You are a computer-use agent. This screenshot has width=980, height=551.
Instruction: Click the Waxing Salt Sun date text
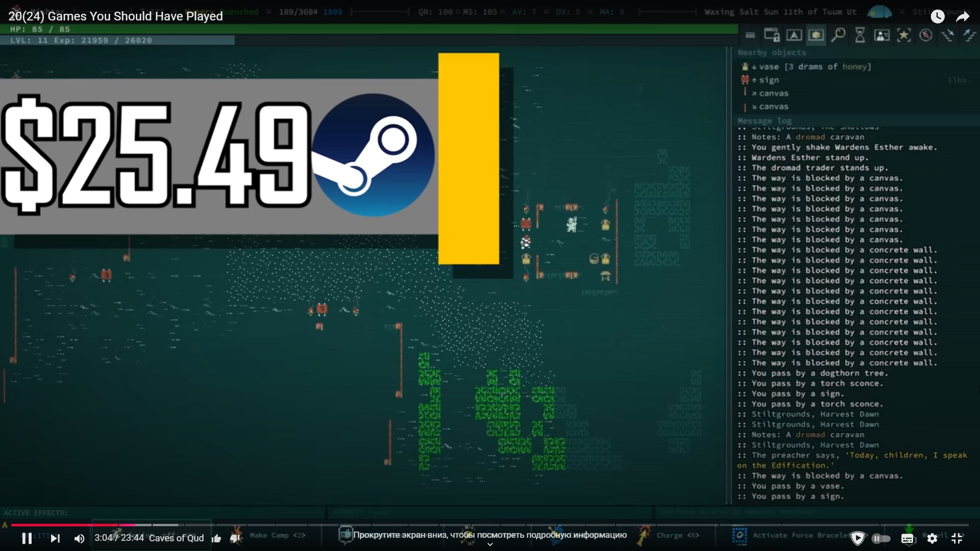(780, 12)
